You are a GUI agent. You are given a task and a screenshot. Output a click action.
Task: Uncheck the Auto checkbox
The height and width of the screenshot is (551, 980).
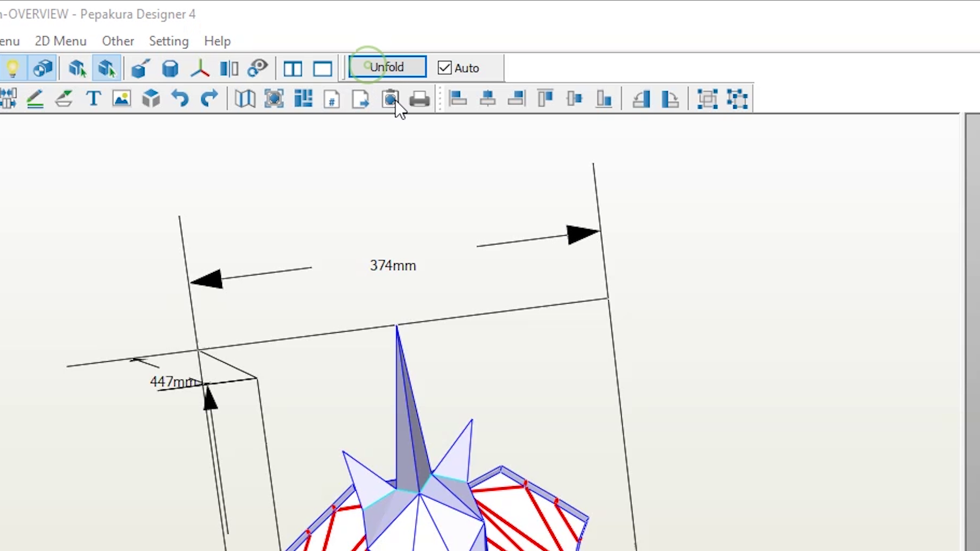click(x=445, y=68)
